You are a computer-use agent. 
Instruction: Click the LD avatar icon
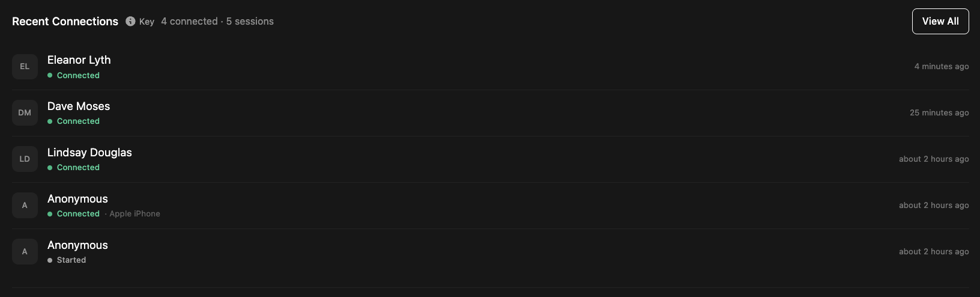pyautogui.click(x=25, y=159)
